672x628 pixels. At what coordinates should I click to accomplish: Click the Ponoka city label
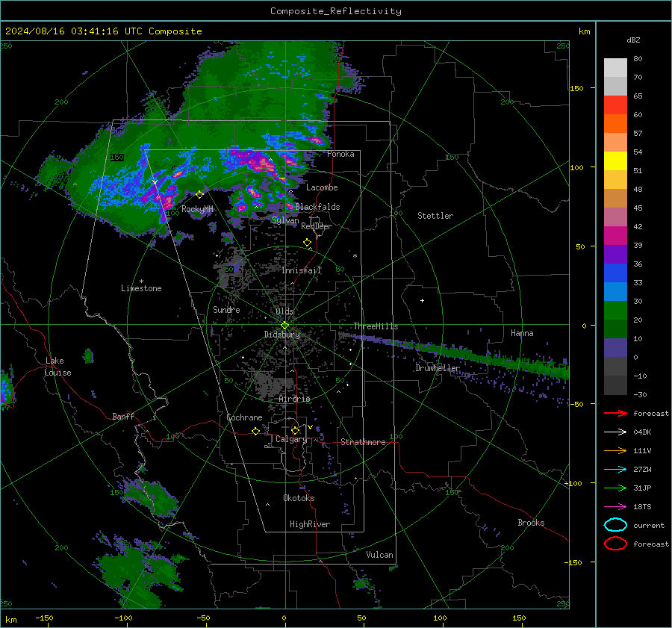click(x=340, y=154)
